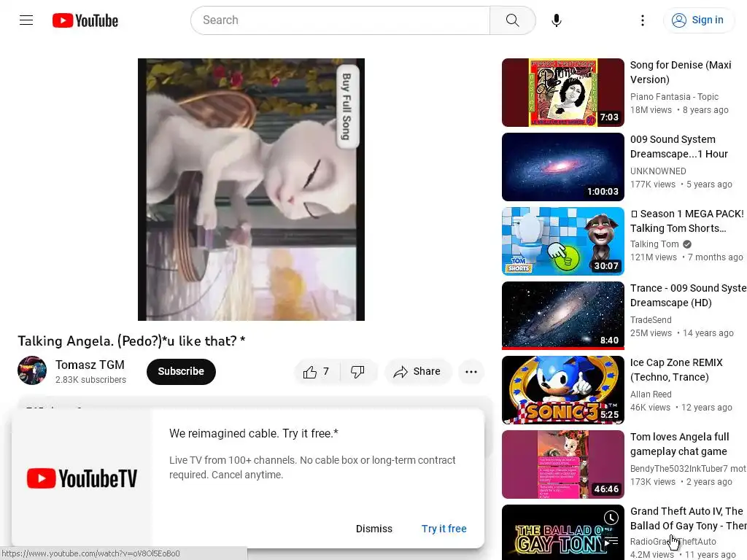Screen dimensions: 747x560
Task: Open settings three-dot menu in header
Action: coord(642,20)
